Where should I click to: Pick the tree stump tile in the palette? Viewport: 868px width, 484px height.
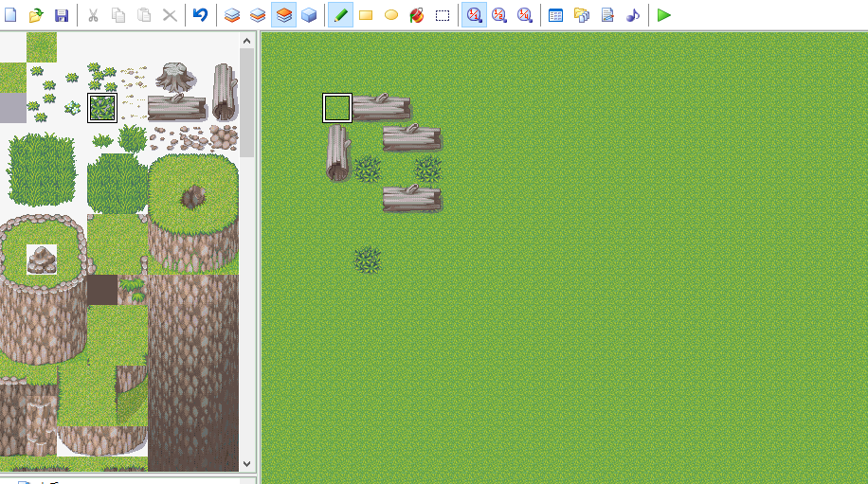[x=175, y=77]
